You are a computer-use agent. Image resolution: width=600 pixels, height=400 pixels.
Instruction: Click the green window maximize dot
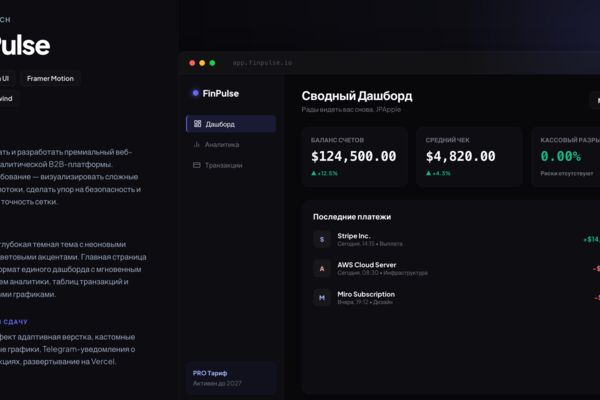(x=212, y=63)
